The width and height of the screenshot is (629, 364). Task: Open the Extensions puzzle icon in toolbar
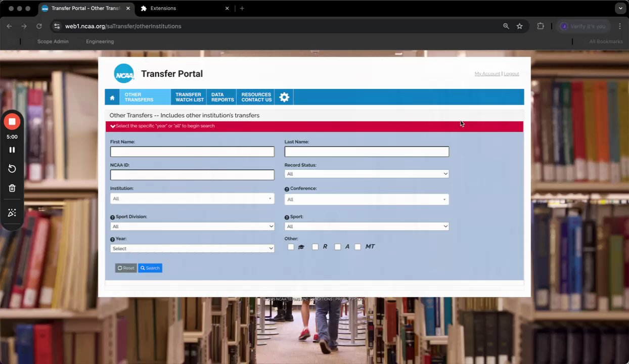click(x=541, y=26)
